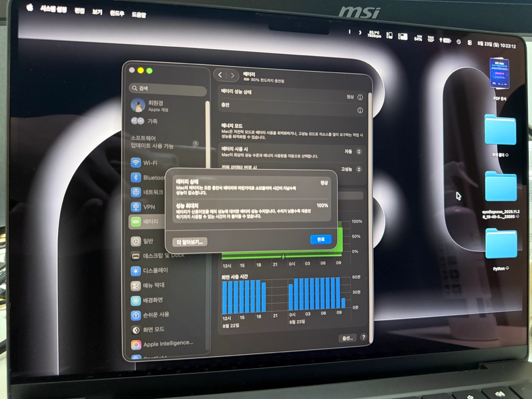The height and width of the screenshot is (399, 532).
Task: Select 네트워크 in the sidebar
Action: 148,192
